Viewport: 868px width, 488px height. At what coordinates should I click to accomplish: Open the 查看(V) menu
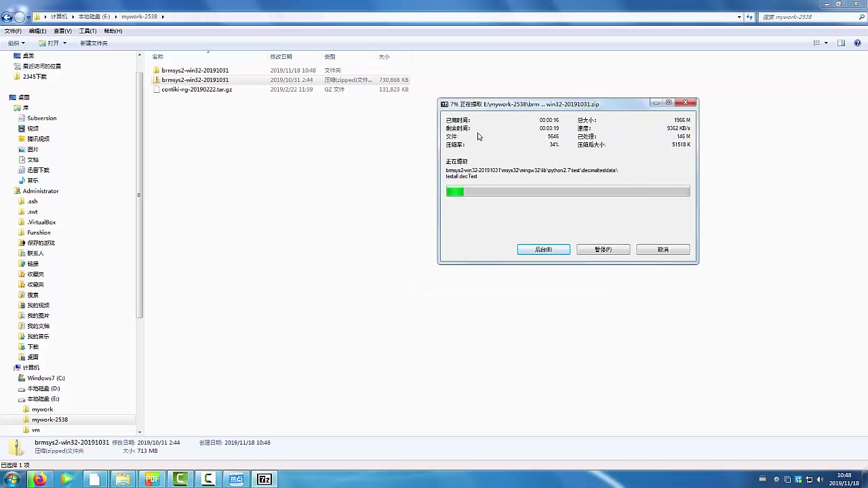pyautogui.click(x=63, y=31)
